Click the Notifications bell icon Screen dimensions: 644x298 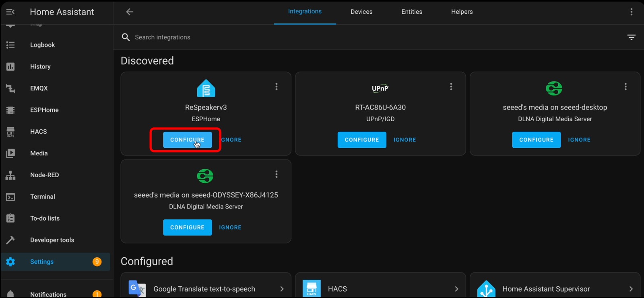click(x=10, y=294)
